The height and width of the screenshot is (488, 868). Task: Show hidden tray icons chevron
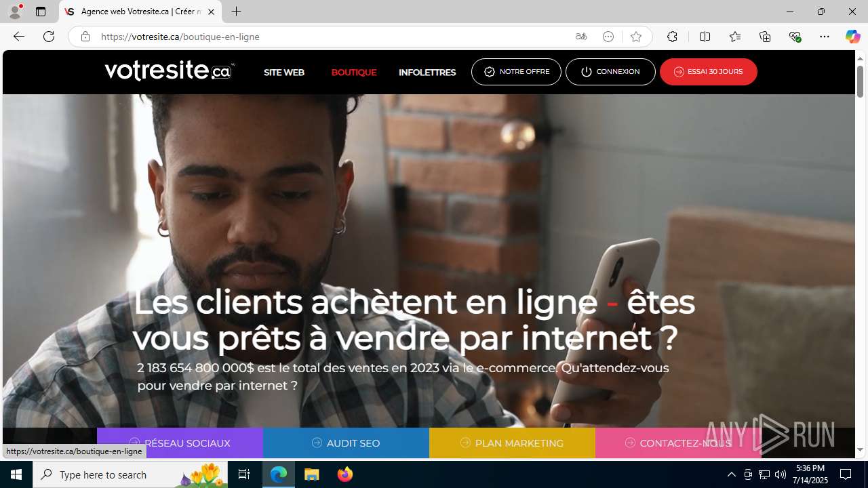point(731,474)
